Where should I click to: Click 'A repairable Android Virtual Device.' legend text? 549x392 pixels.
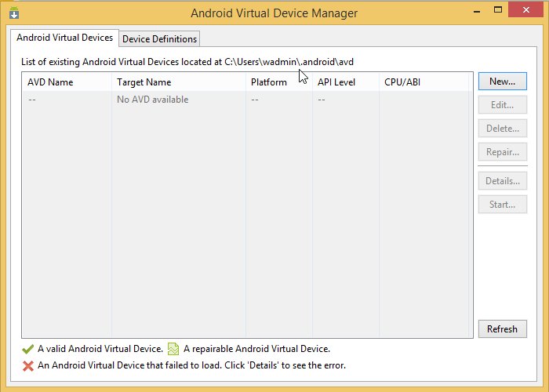click(256, 349)
